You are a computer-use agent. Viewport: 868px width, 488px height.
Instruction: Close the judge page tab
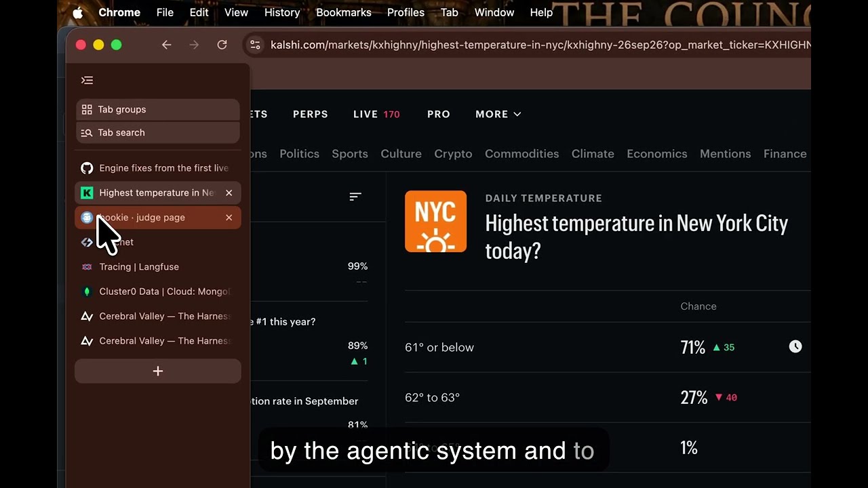point(229,218)
